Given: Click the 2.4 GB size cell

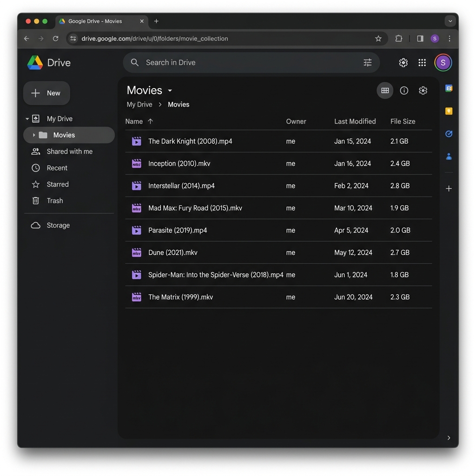Looking at the screenshot, I should pyautogui.click(x=400, y=163).
